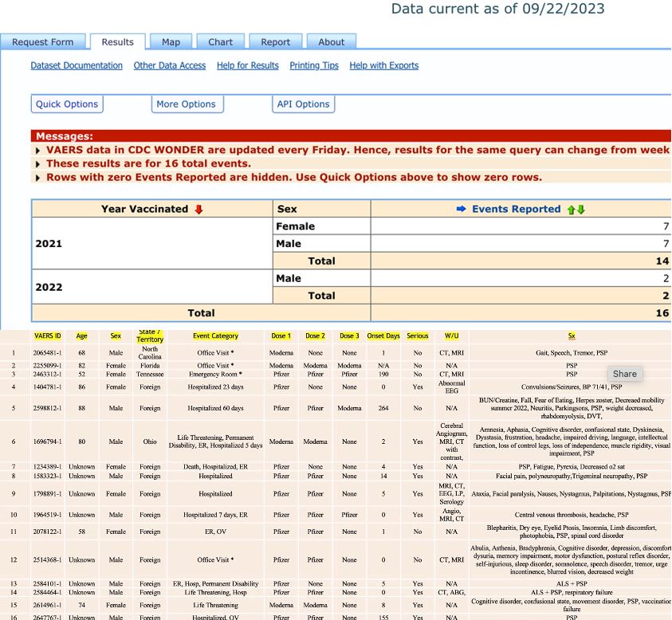Expand the More Options panel
This screenshot has height=620, width=672.
pyautogui.click(x=186, y=104)
